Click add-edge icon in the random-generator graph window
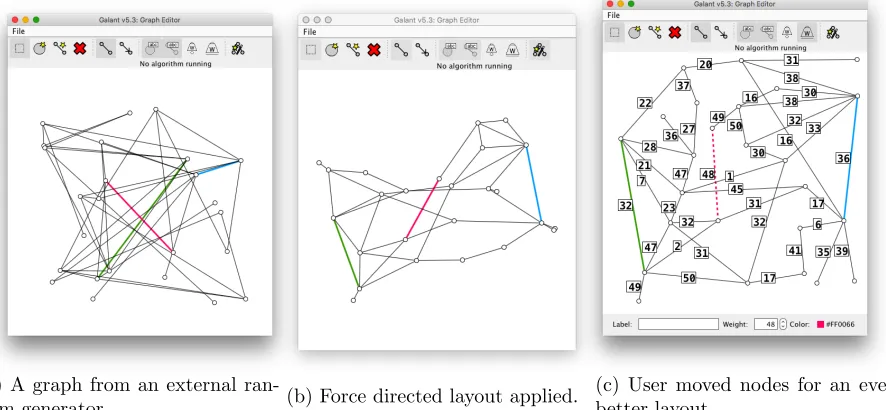Viewport: 886px width, 410px height. 60,49
